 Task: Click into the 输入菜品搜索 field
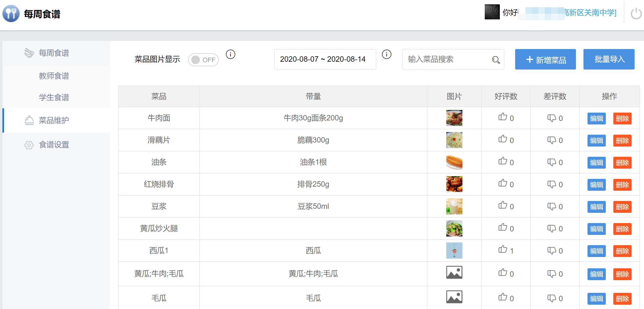tap(447, 59)
